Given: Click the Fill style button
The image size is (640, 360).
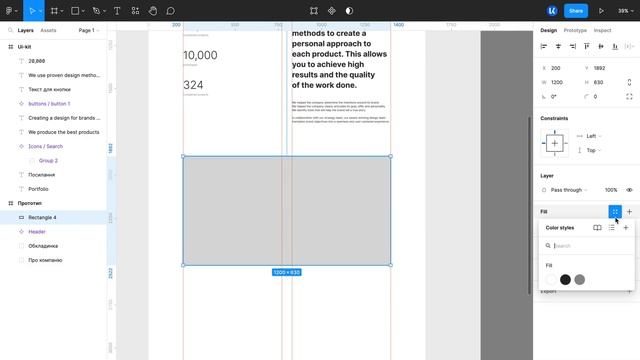Looking at the screenshot, I should 615,211.
